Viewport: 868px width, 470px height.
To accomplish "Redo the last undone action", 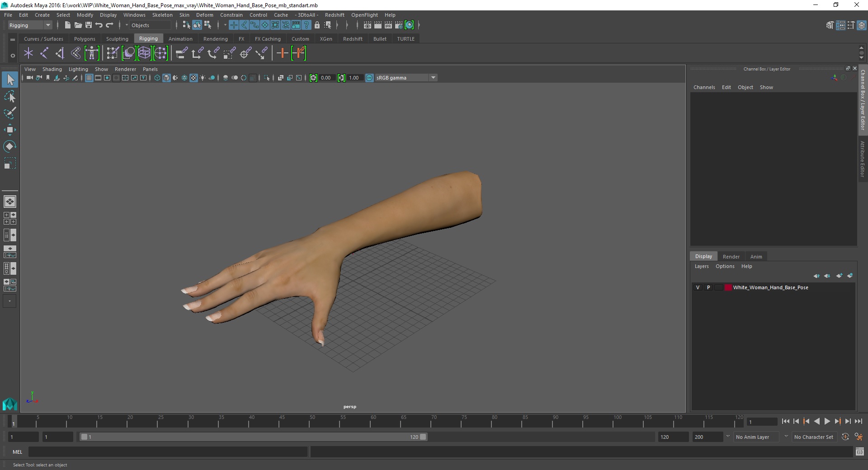I will tap(109, 25).
